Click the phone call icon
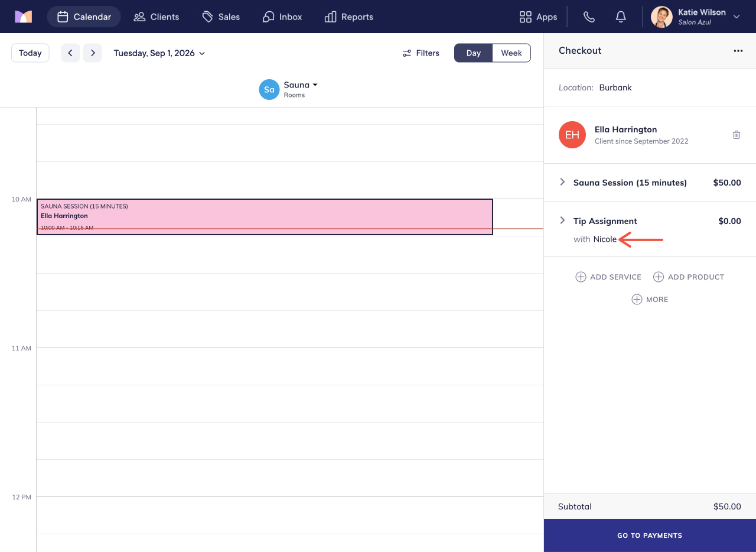Image resolution: width=756 pixels, height=552 pixels. click(x=589, y=17)
